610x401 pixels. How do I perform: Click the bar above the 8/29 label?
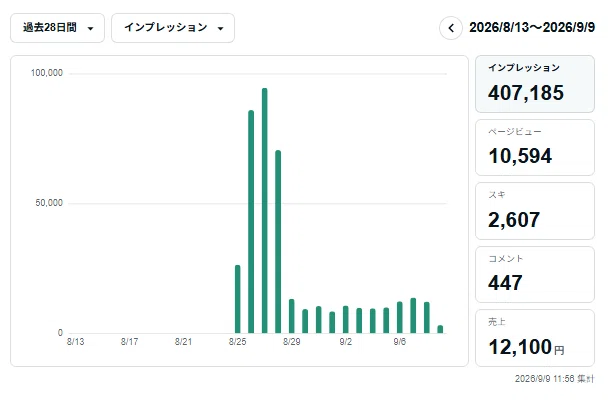(x=292, y=316)
